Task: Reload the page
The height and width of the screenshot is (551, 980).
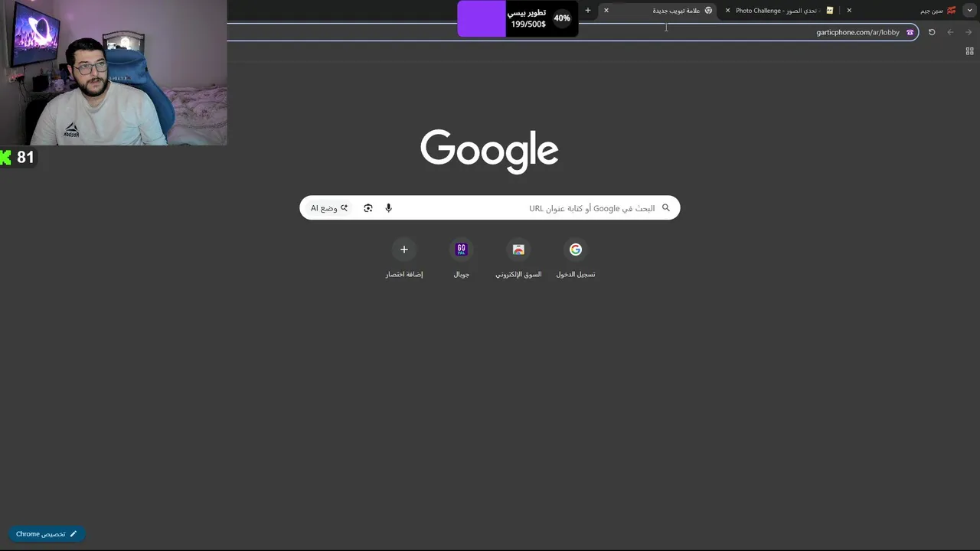Action: tap(932, 32)
